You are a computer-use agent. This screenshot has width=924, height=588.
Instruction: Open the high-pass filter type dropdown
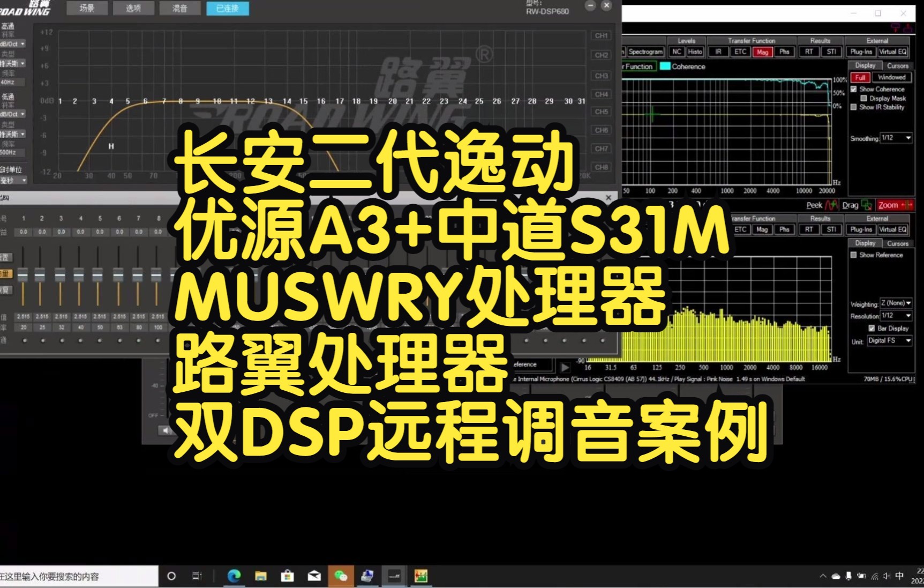[12, 63]
